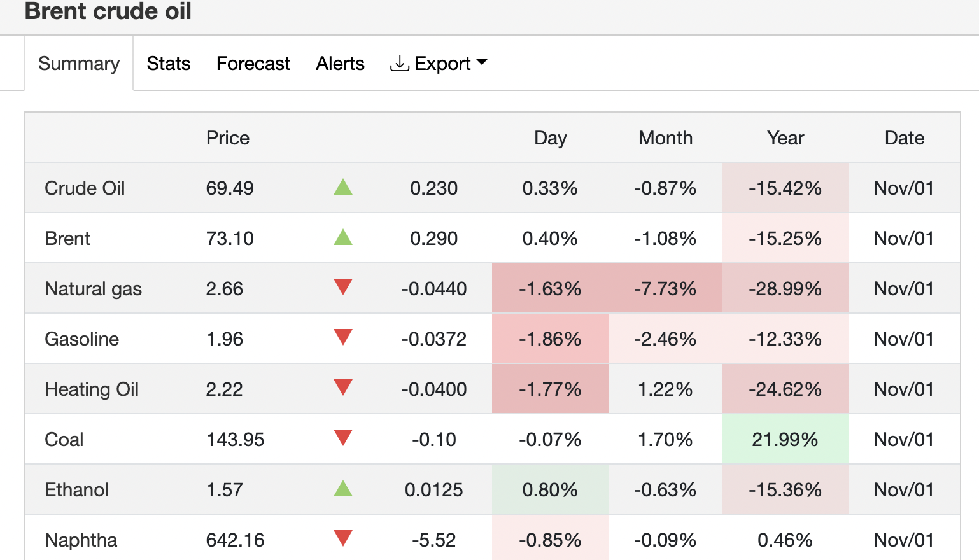This screenshot has width=979, height=560.
Task: Click the Year column header
Action: pyautogui.click(x=786, y=138)
